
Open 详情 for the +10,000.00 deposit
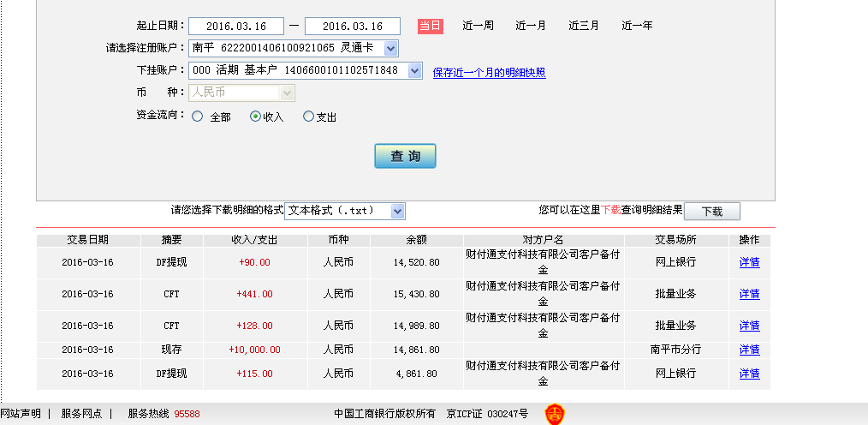(749, 350)
